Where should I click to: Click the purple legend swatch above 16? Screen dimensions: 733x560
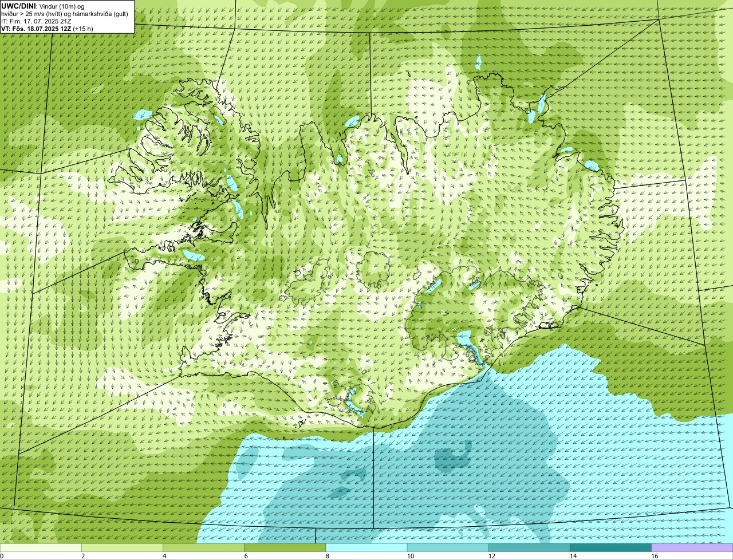[692, 547]
